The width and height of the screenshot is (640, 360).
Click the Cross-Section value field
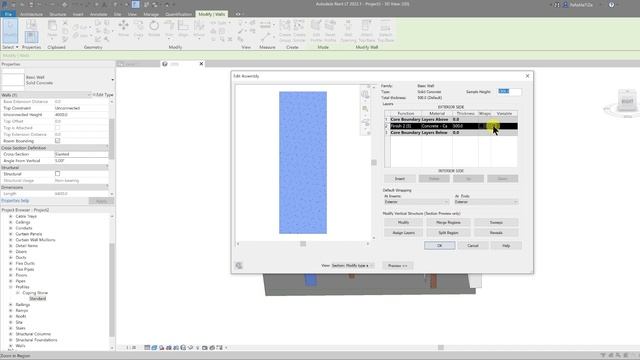[81, 154]
